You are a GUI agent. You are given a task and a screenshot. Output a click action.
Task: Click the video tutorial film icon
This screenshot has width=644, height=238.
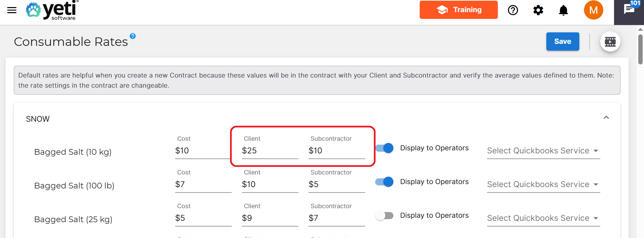click(x=610, y=41)
